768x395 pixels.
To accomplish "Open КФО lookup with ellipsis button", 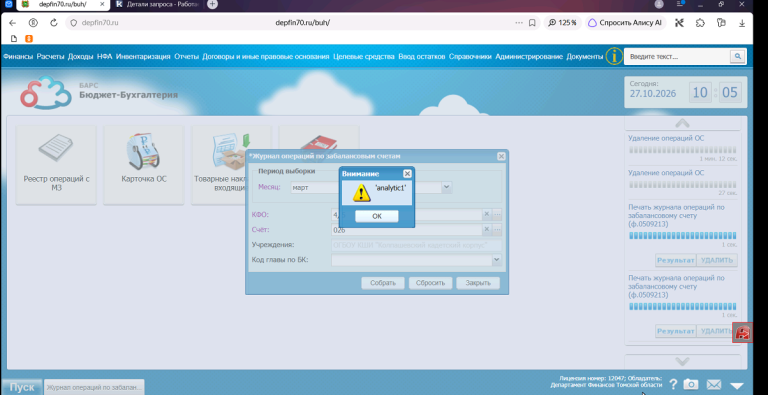I will click(497, 215).
